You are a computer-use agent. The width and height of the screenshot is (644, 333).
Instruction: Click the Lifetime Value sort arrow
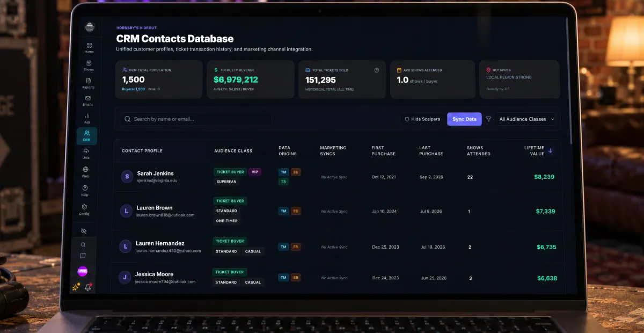551,151
